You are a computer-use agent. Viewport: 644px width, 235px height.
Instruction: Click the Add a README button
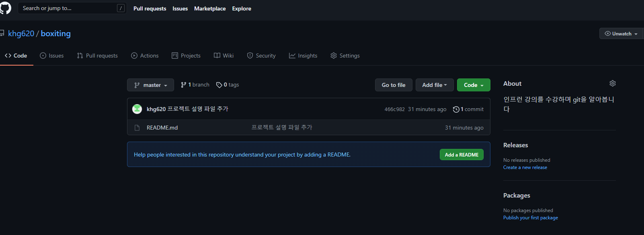461,155
